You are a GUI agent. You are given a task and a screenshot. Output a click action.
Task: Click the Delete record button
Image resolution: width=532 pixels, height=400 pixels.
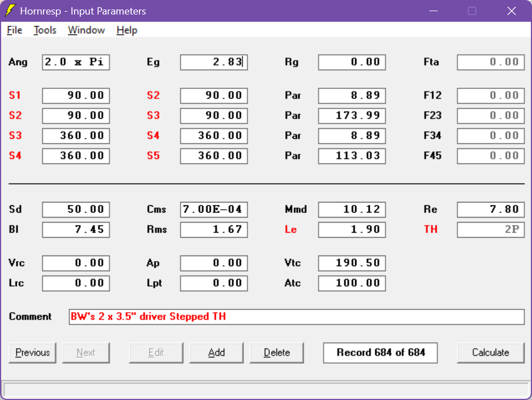(x=277, y=353)
